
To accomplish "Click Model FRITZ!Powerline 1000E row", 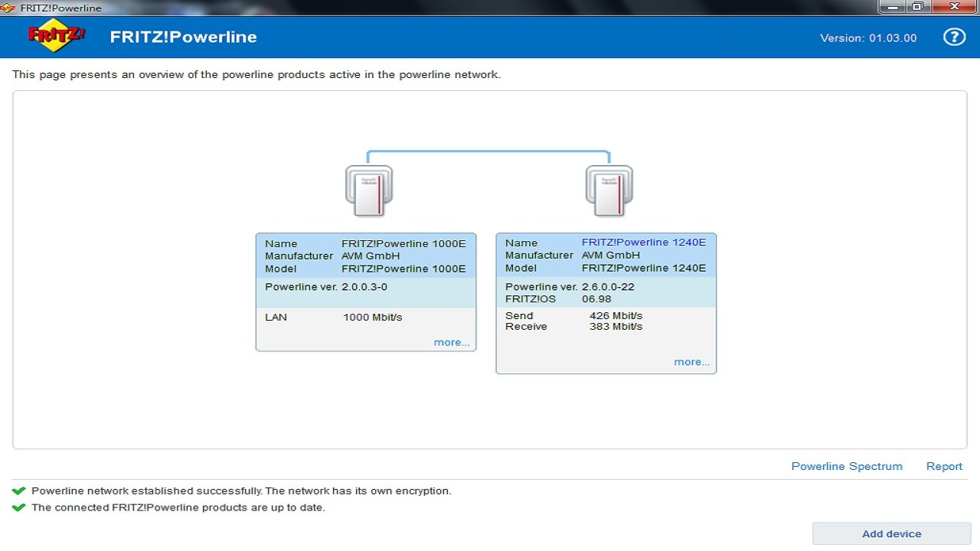I will pyautogui.click(x=365, y=269).
